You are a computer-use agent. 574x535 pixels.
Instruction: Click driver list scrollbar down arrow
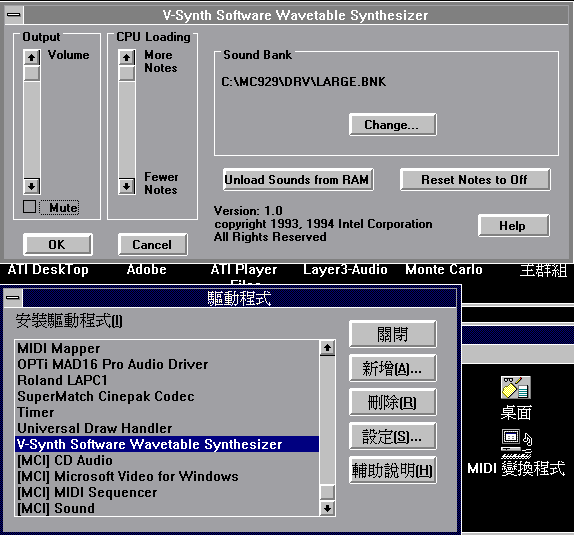327,508
